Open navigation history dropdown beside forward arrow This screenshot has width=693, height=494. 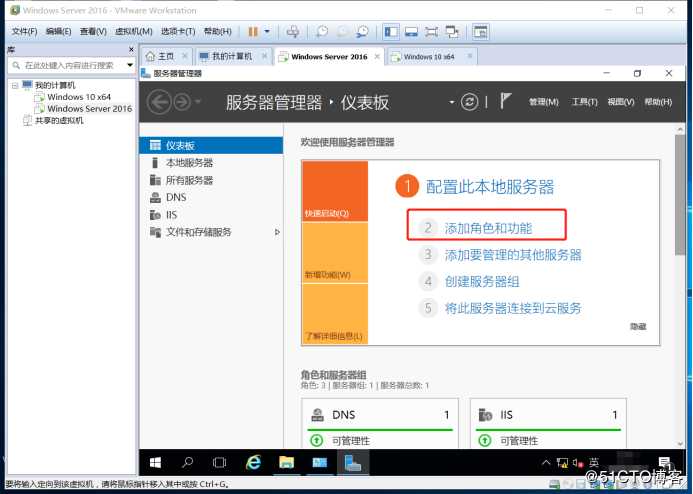[x=198, y=102]
